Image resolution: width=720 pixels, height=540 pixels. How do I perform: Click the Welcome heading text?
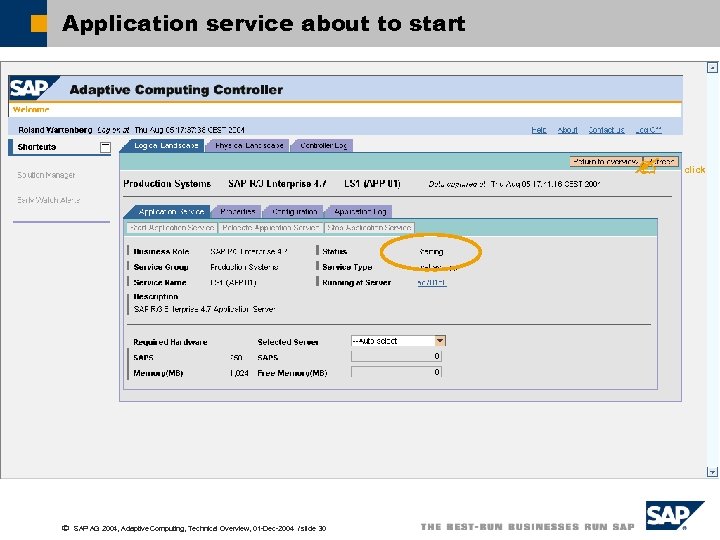tap(31, 110)
